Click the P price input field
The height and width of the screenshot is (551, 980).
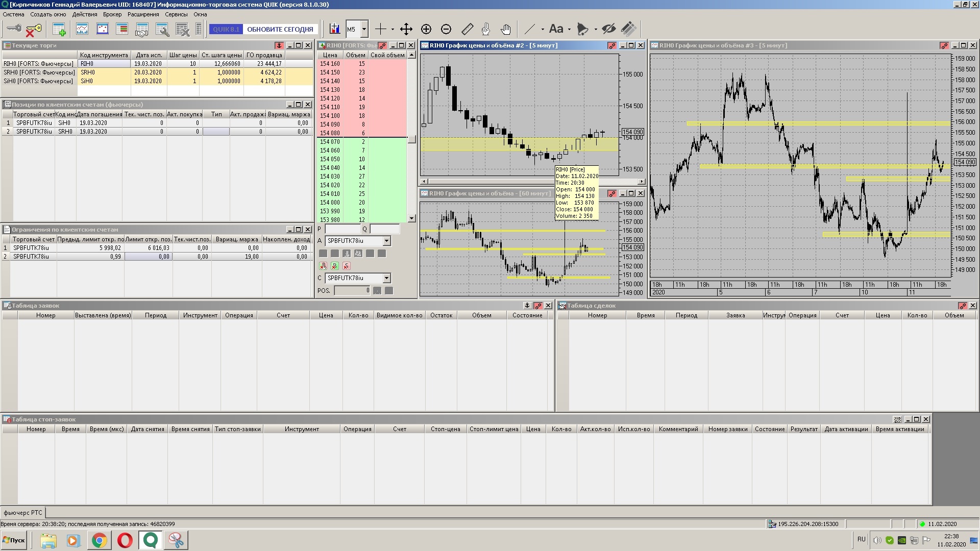pyautogui.click(x=342, y=229)
